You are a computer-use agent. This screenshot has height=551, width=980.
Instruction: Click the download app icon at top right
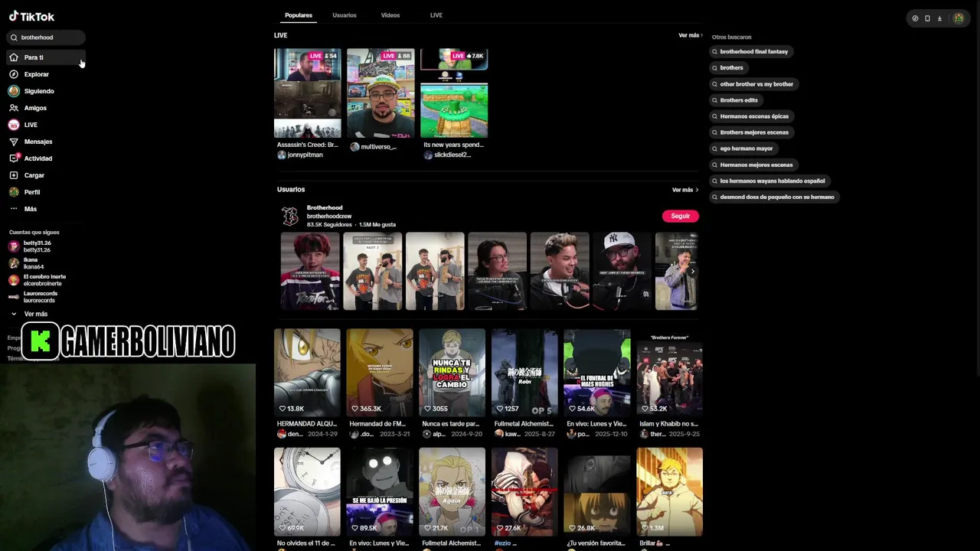point(939,18)
